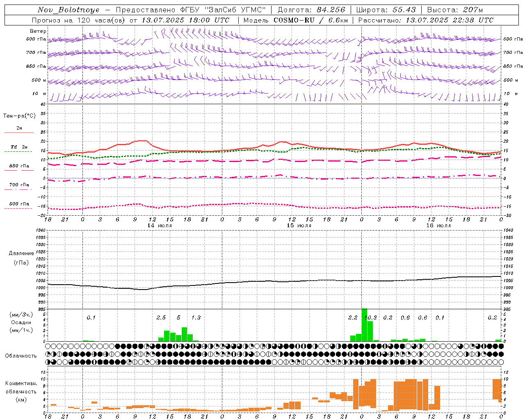Click the precipitation value '10.3'
Viewport: 525px width, 420px height.
click(370, 317)
